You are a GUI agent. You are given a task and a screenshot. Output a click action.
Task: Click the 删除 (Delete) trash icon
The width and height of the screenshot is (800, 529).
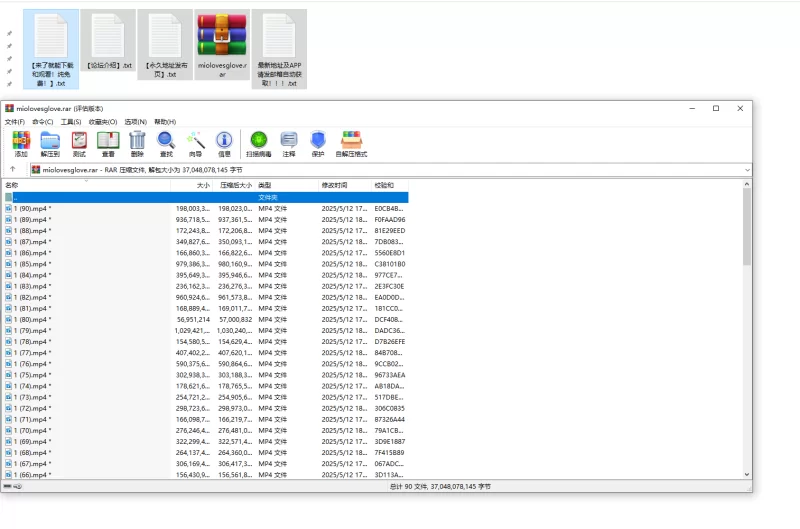coord(137,142)
